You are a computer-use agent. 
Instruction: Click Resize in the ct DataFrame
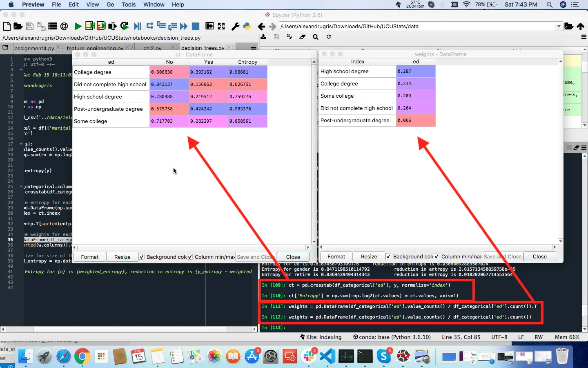pyautogui.click(x=122, y=257)
